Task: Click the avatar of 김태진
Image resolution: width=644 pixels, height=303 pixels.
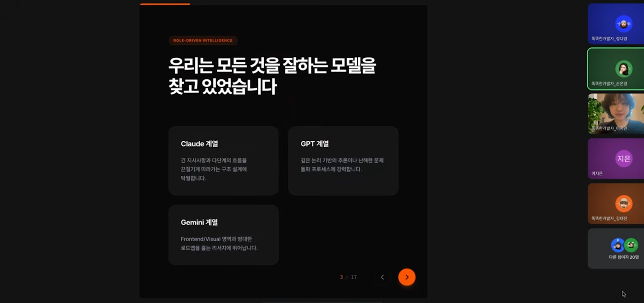Action: [624, 203]
